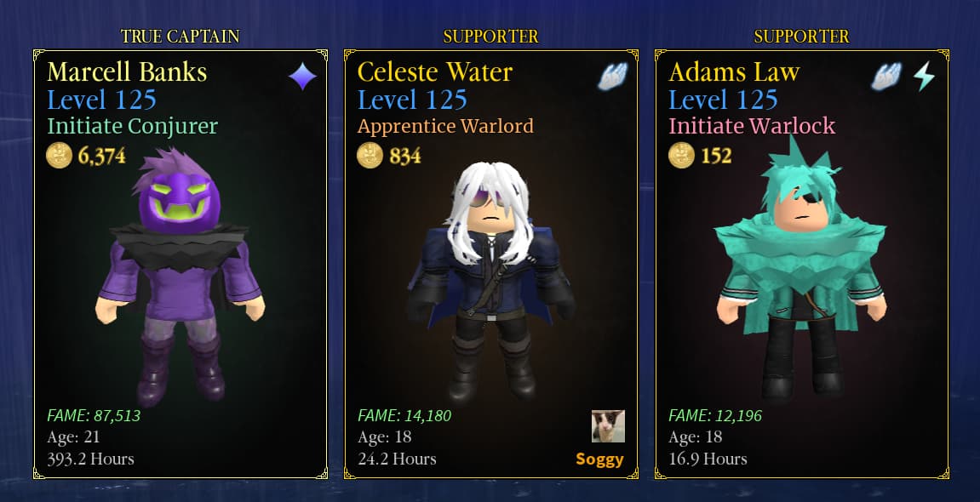Click Marcell Banks' purple star magic icon

coord(302,77)
